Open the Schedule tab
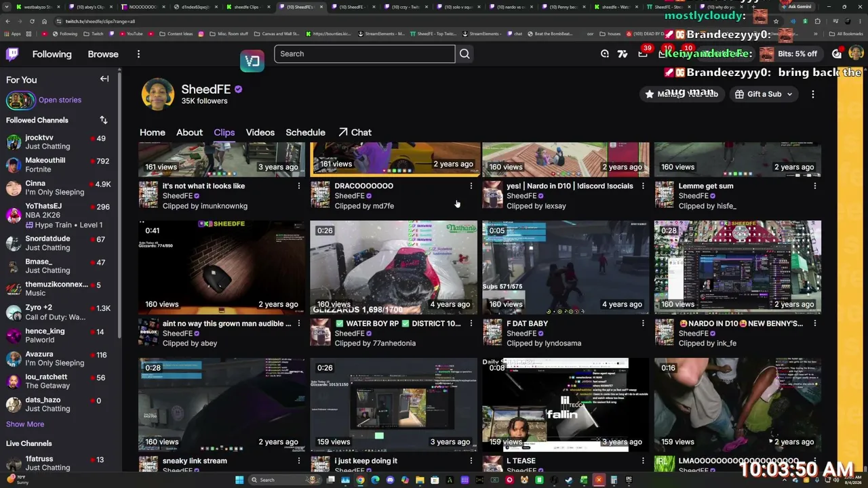The width and height of the screenshot is (868, 488). 305,132
